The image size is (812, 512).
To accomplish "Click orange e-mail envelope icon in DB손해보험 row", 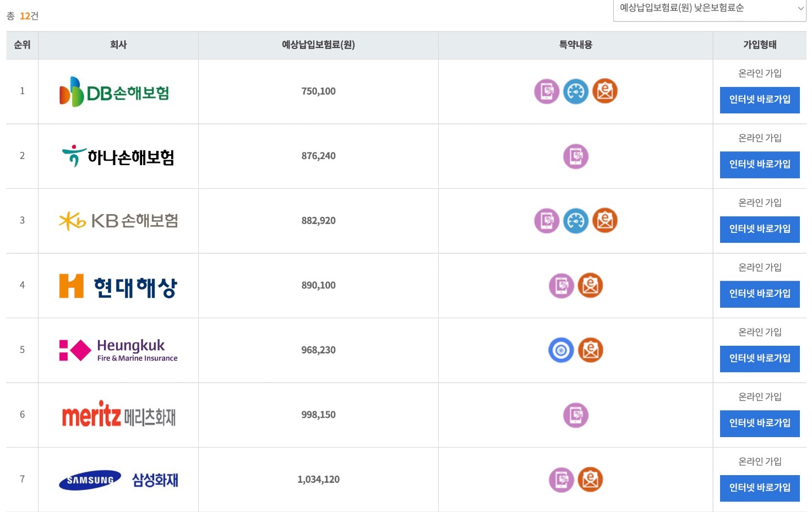I will point(604,91).
